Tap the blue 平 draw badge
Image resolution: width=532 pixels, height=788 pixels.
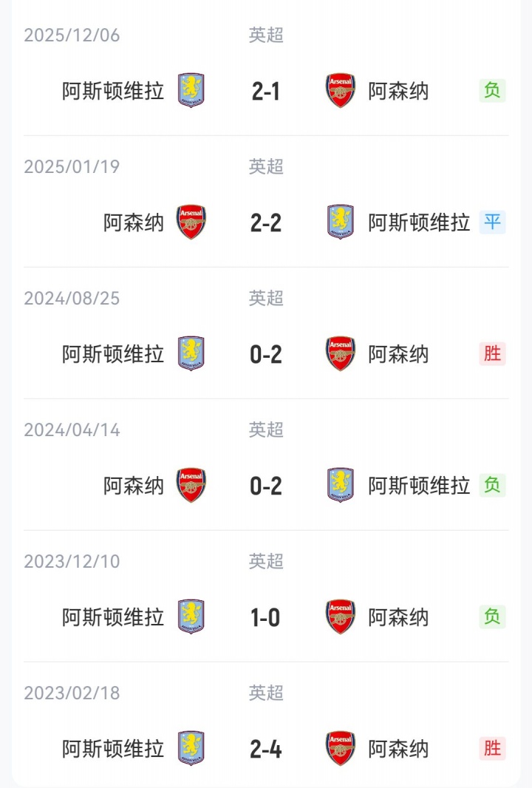(492, 222)
